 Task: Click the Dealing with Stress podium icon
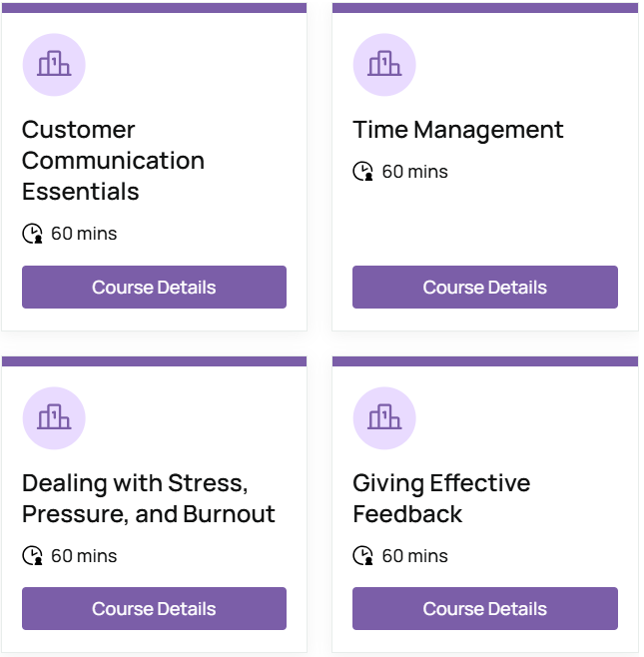tap(54, 418)
